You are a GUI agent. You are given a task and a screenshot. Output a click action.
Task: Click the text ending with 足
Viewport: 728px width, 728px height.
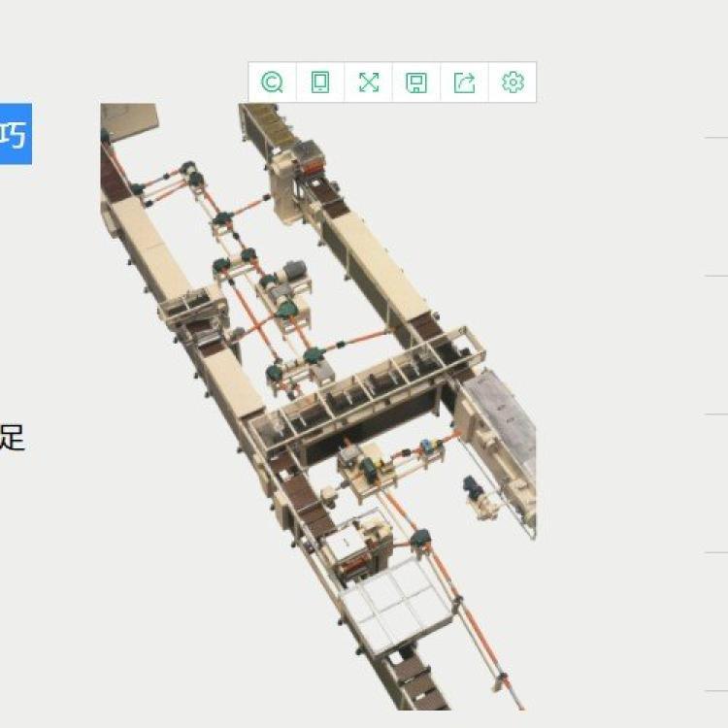[12, 438]
